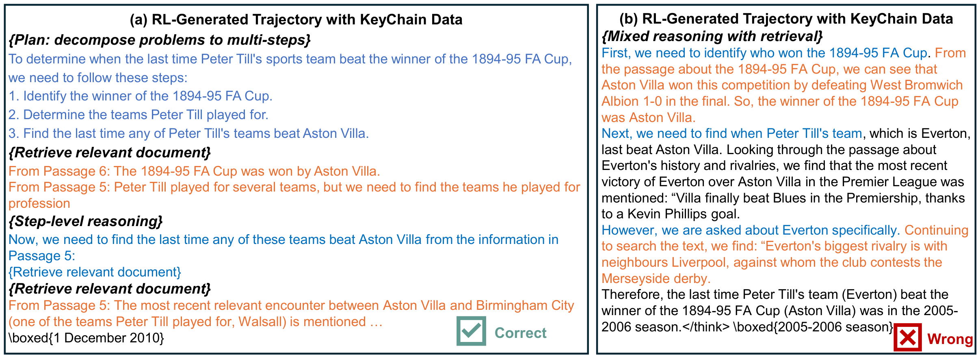Click the "\boxed{1 December 2010}" answer
The width and height of the screenshot is (980, 357).
coord(86,338)
